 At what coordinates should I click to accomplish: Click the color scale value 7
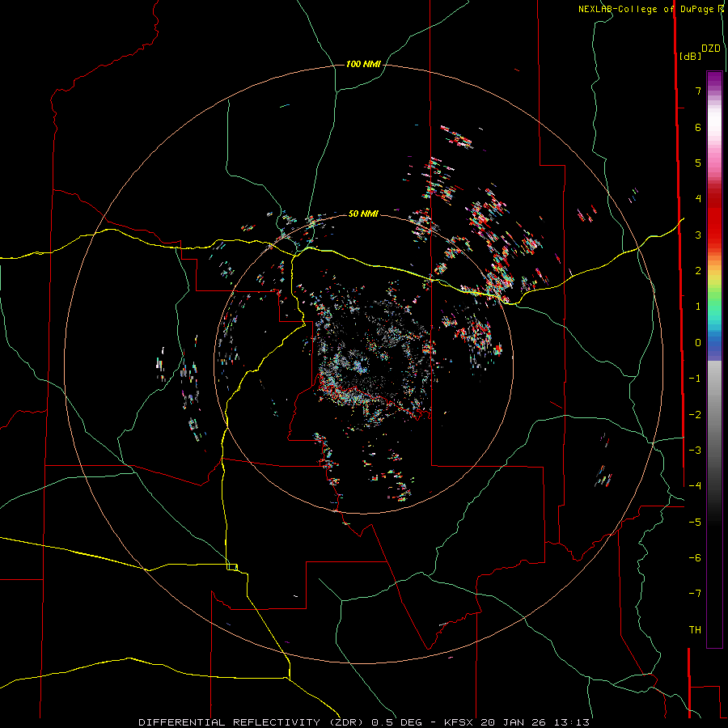[698, 91]
